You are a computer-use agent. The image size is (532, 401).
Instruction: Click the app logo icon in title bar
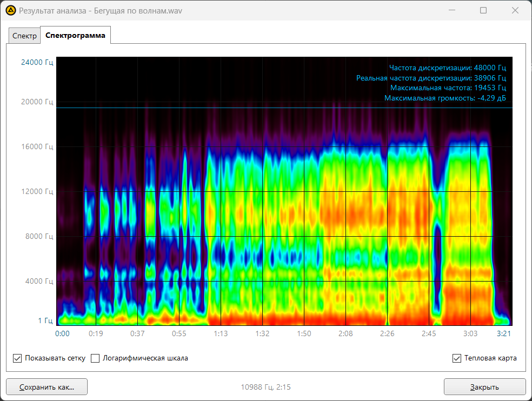pyautogui.click(x=10, y=10)
